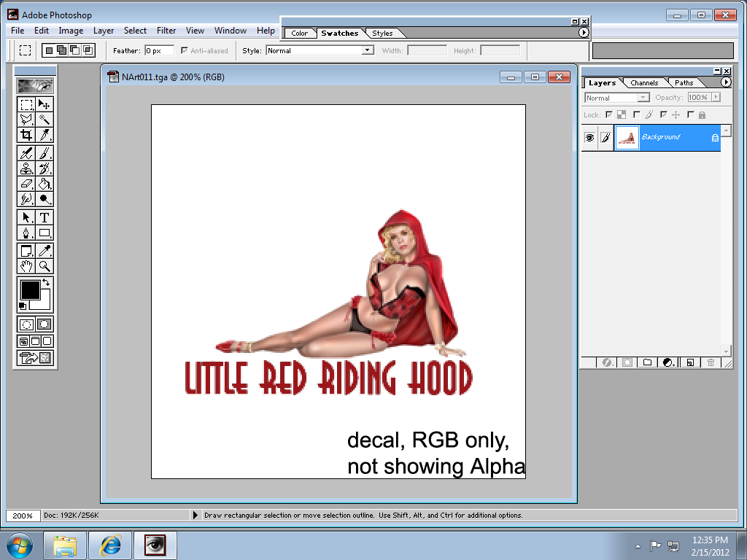Select the History Brush tool

pos(44,168)
